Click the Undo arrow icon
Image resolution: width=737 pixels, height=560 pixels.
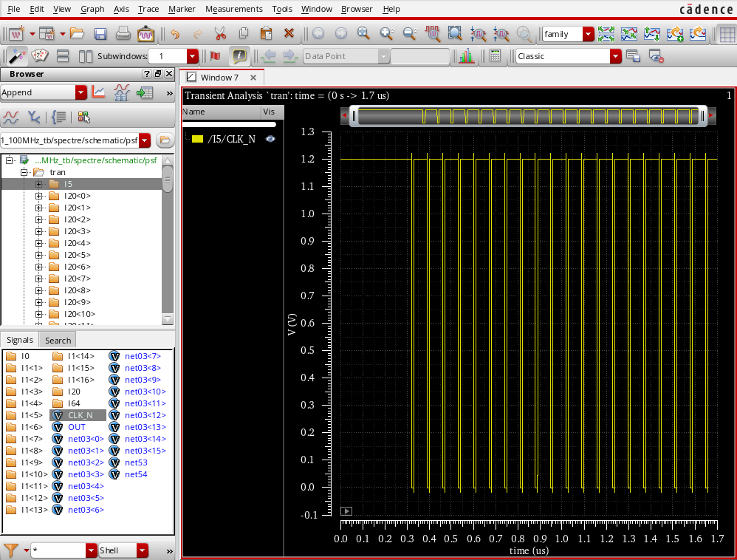(x=174, y=34)
